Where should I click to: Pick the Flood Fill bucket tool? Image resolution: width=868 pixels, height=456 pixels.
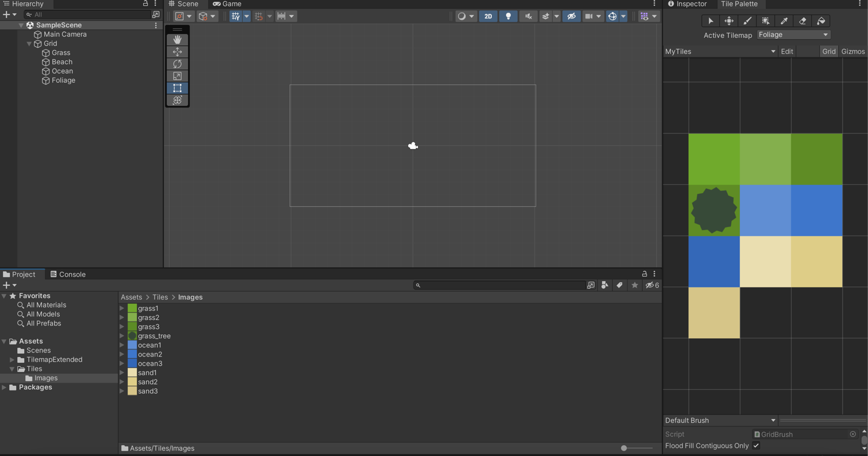tap(821, 21)
